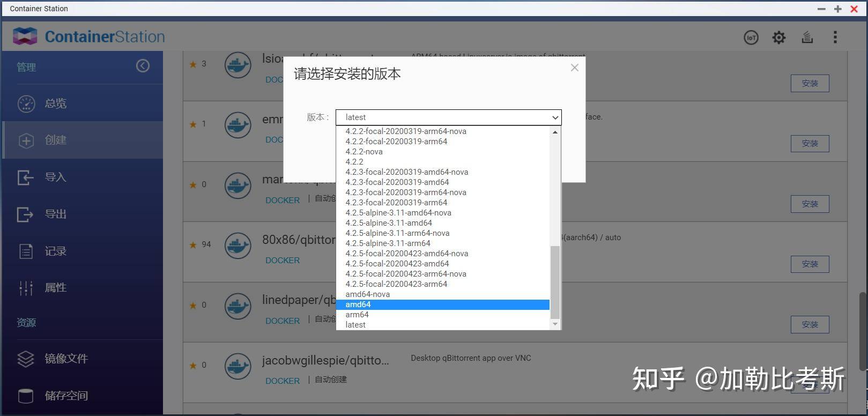Screen dimensions: 868x416
Task: Select 4.2.5-alpine-3.11-arm64 version
Action: 443,243
